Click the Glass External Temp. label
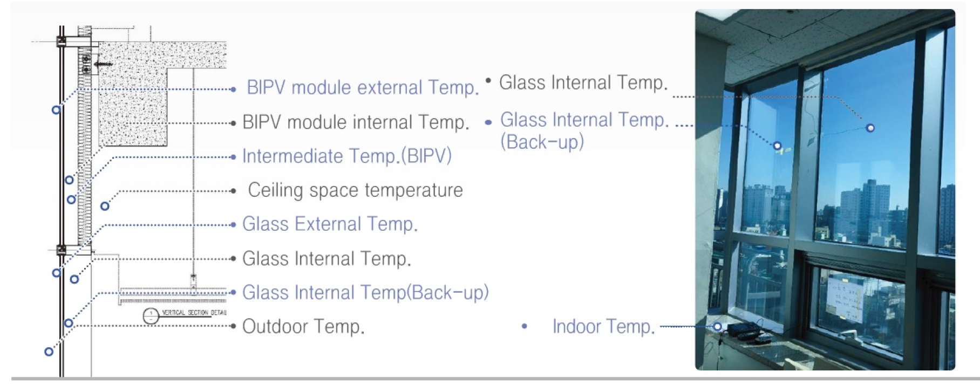Screen dimensions: 980x386 330,224
